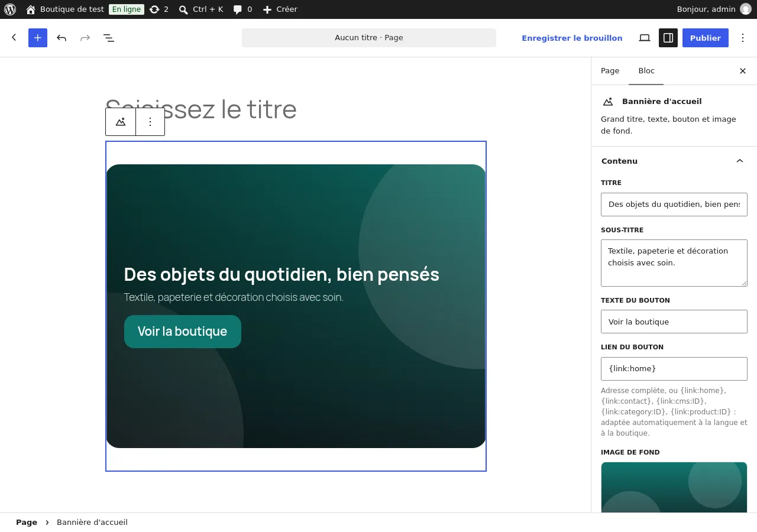Click the Bannière d'accueil block icon in sidebar
The image size is (757, 532).
point(608,102)
